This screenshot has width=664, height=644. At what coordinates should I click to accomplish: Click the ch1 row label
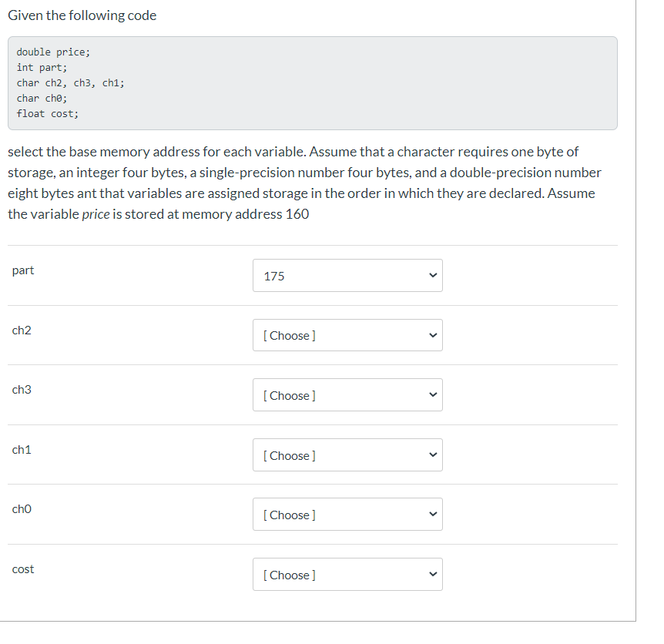pos(22,449)
